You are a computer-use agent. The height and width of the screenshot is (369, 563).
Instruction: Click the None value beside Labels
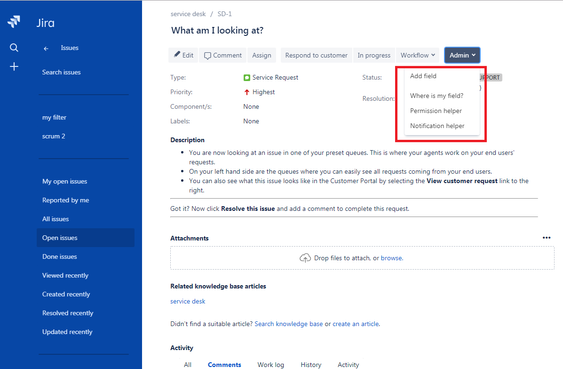[x=251, y=121]
